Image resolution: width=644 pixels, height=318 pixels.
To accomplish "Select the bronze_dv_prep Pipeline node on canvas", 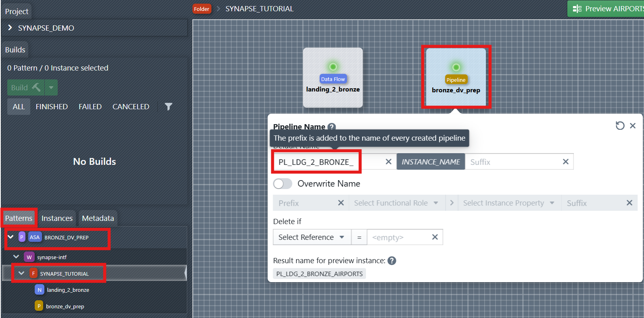I will (456, 77).
